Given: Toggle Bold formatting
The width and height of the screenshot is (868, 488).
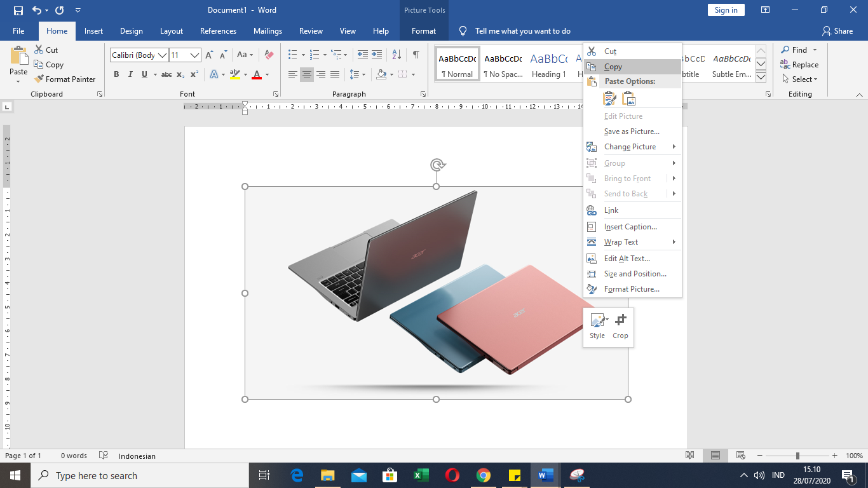Looking at the screenshot, I should click(116, 75).
